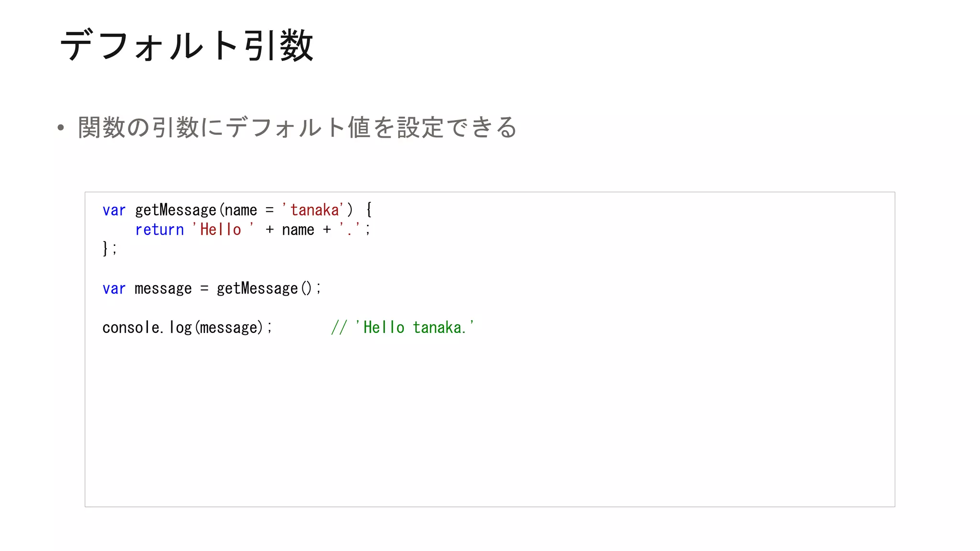Click the bullet text "関数の引数にデフォルト値を設定できる"
980x551 pixels.
(297, 127)
